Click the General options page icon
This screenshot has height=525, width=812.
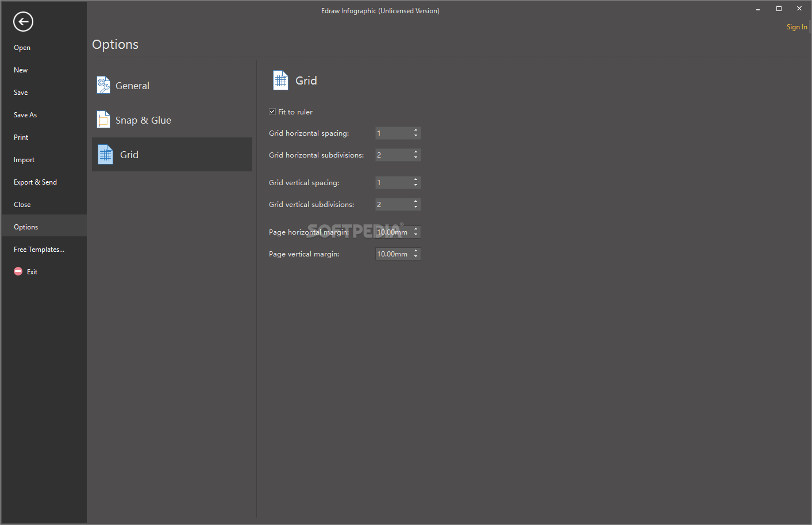103,85
